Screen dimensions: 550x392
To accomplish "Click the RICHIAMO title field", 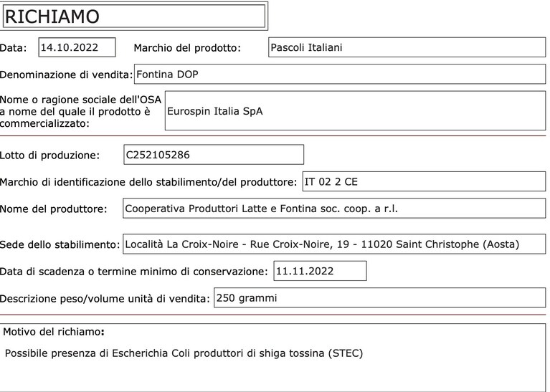I will [134, 16].
